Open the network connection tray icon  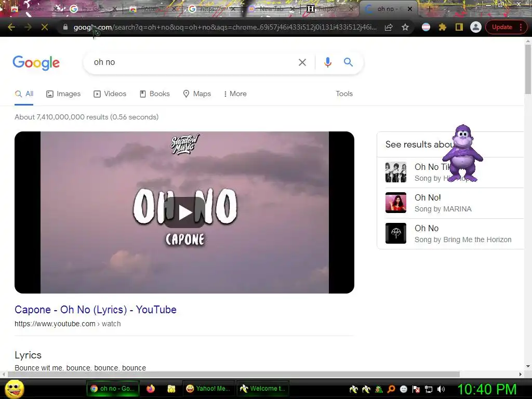(429, 389)
